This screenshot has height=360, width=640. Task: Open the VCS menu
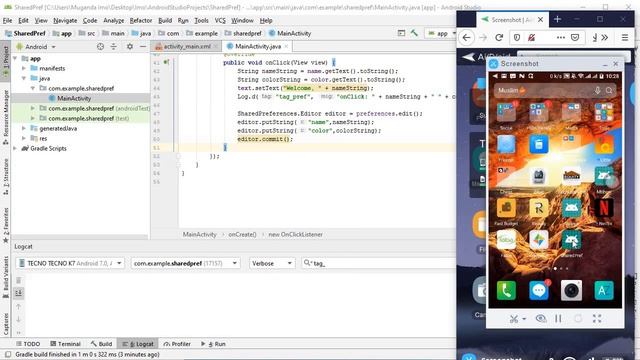tap(220, 20)
